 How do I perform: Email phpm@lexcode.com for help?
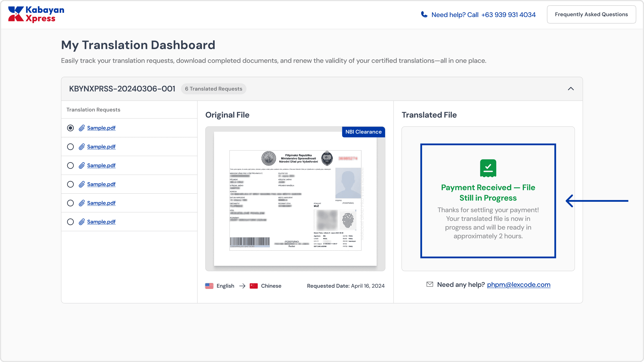[x=518, y=285]
